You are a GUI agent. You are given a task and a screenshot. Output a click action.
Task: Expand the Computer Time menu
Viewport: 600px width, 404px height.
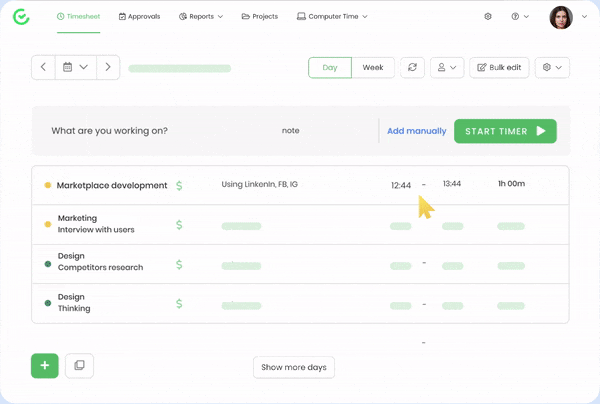332,16
